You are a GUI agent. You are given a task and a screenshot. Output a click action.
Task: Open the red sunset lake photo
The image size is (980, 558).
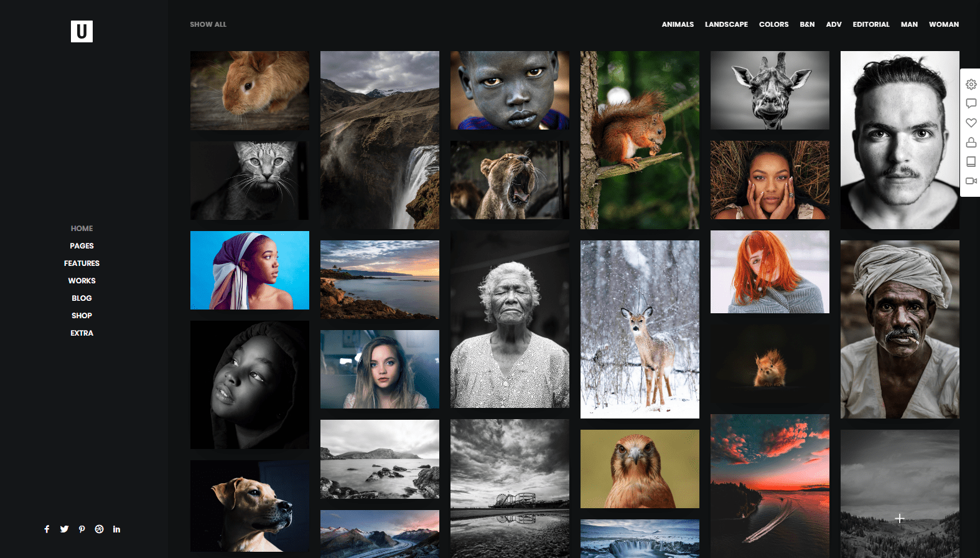click(770, 486)
